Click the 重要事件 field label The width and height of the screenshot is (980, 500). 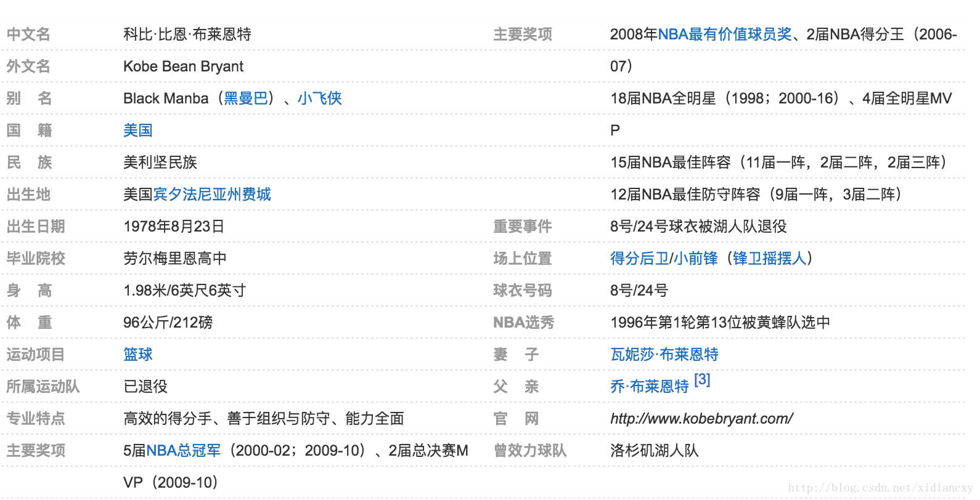click(523, 227)
